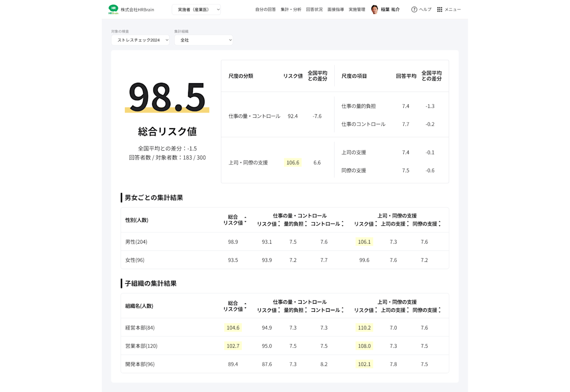Sort 子組織 table by 仕事の量 リスク値
Image resolution: width=570 pixels, height=392 pixels.
click(279, 310)
